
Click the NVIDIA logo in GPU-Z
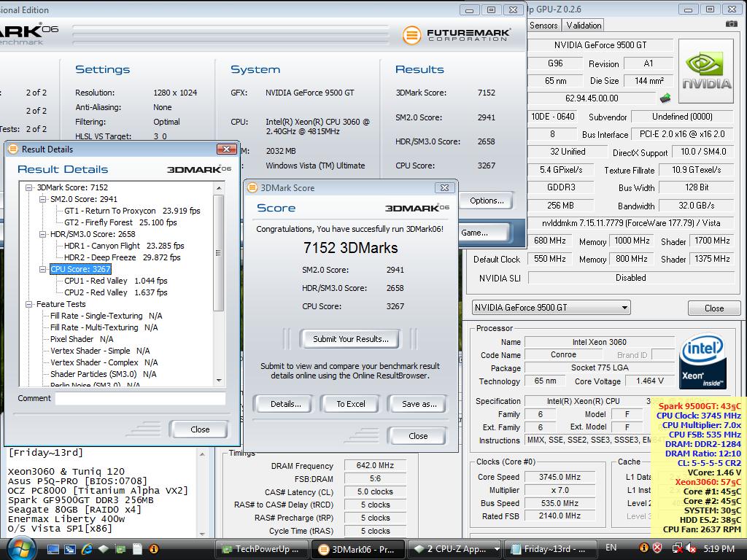tap(706, 71)
